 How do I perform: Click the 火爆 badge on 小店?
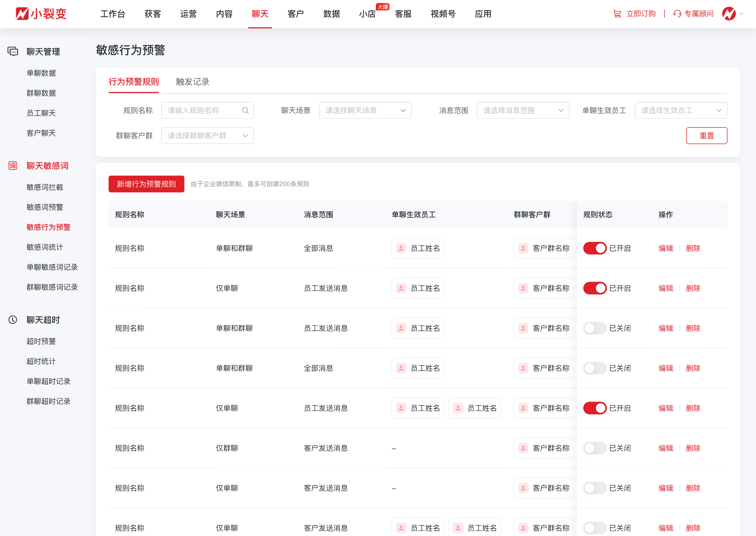tap(382, 7)
